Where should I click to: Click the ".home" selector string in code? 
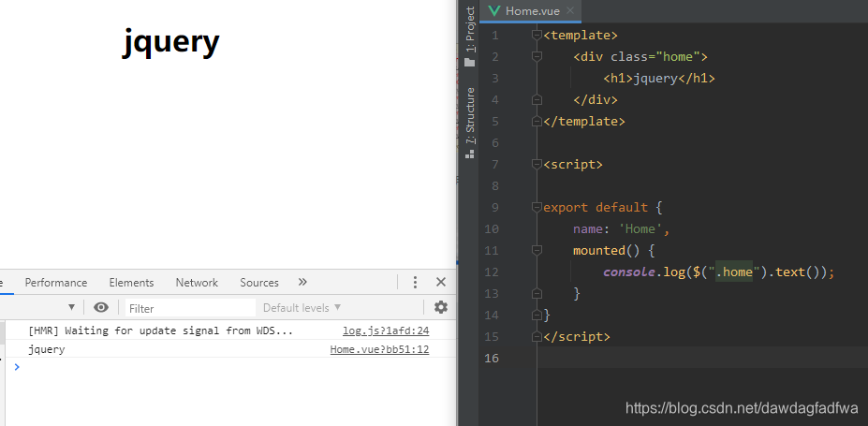click(734, 272)
